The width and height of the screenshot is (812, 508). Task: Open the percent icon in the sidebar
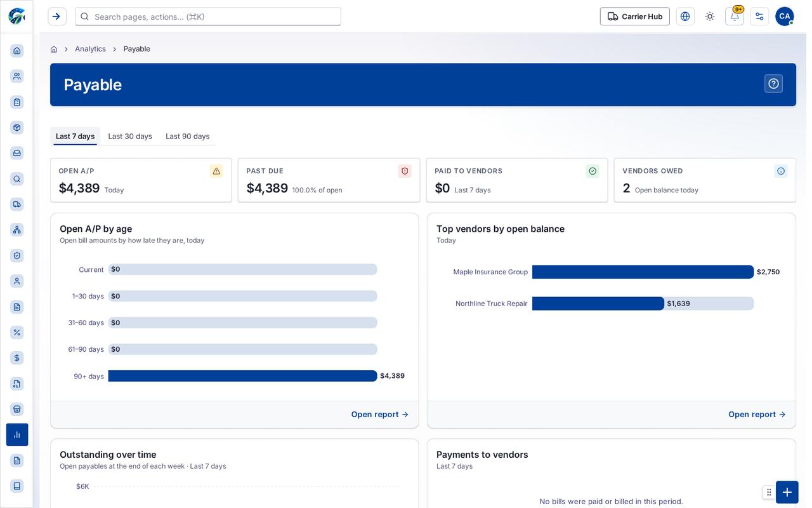(x=17, y=333)
